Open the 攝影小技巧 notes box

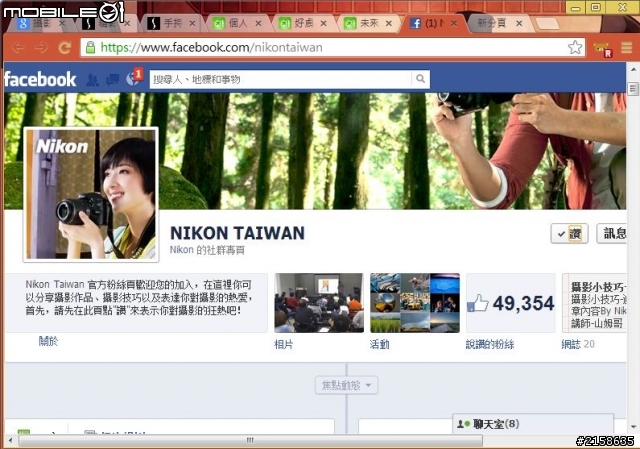coord(594,303)
